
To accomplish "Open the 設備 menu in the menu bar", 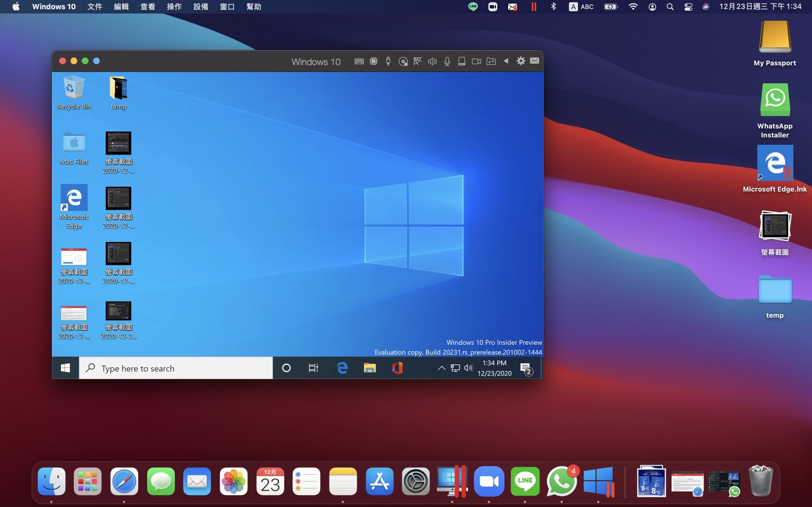I will pyautogui.click(x=201, y=6).
